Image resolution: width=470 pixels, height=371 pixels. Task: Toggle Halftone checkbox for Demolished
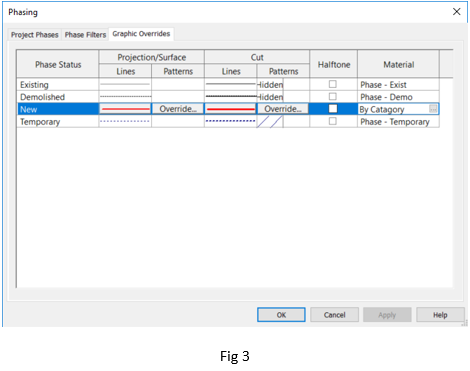(x=333, y=97)
